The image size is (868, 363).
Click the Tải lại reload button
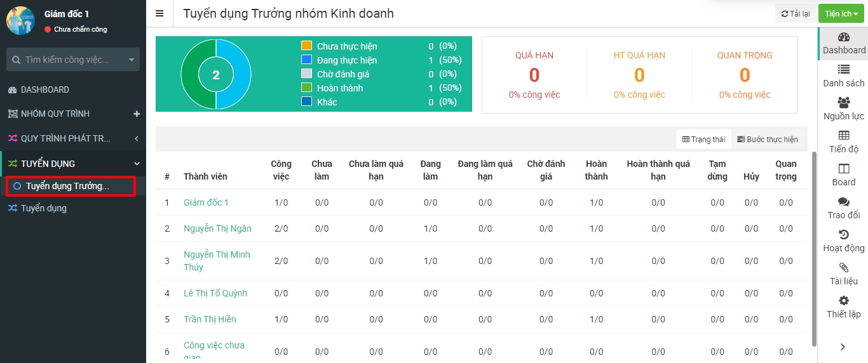click(x=796, y=14)
